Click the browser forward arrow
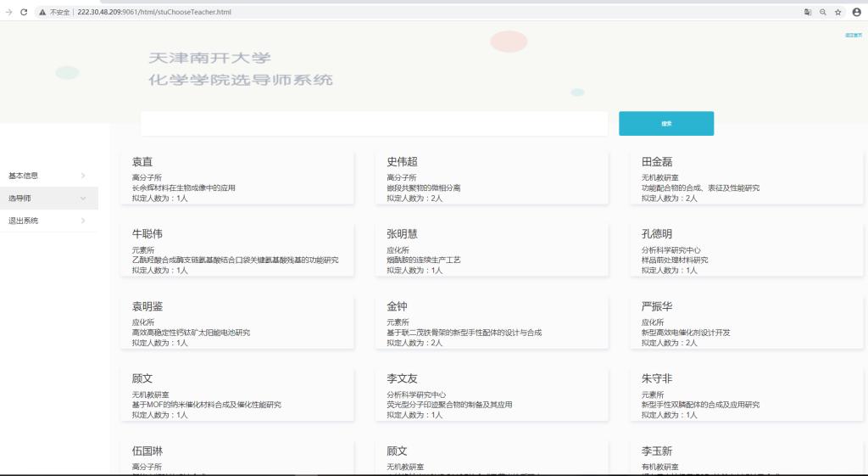 point(8,12)
